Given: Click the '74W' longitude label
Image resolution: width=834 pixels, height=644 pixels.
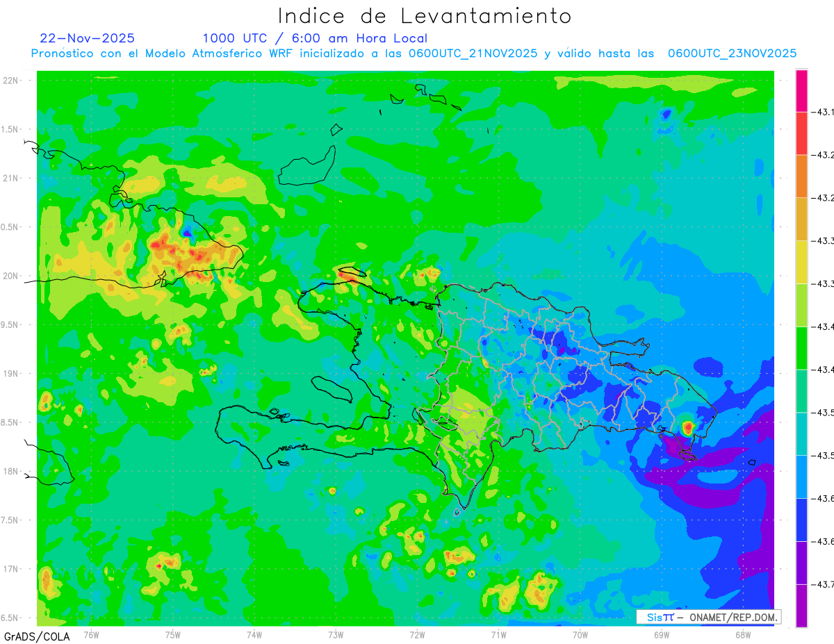Looking at the screenshot, I should coord(254,634).
